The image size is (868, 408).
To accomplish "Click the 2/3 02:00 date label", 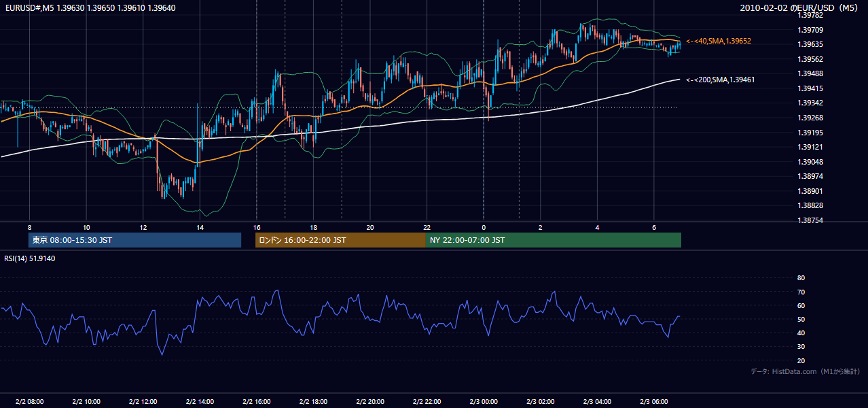I will tap(541, 402).
